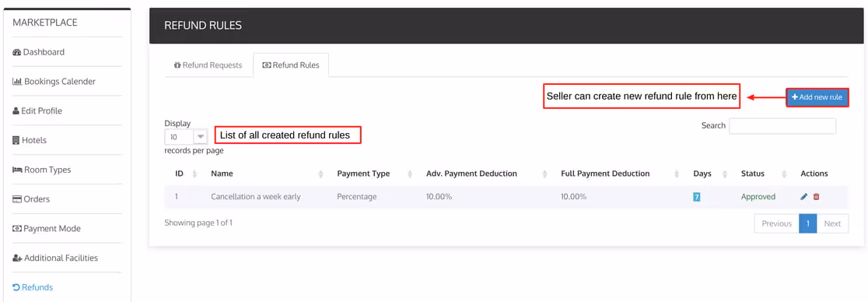868x302 pixels.
Task: Open the Dashboard sidebar link
Action: pos(38,52)
